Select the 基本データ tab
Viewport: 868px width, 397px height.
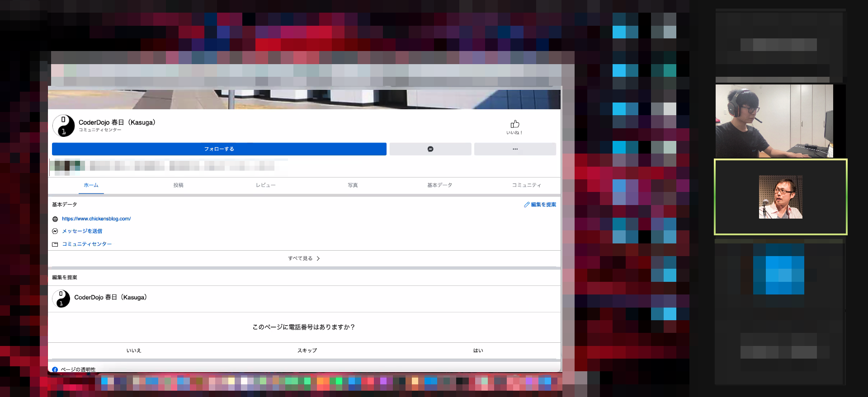coord(439,185)
